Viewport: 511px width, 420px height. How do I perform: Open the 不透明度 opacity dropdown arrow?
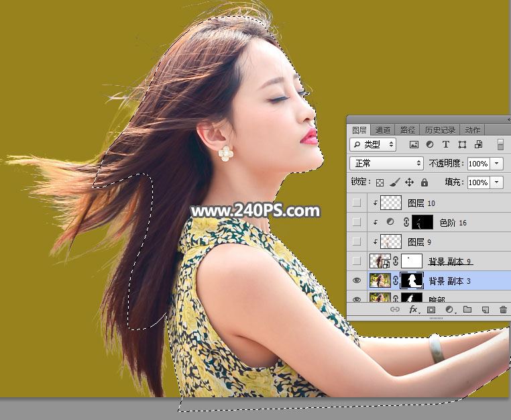[497, 164]
